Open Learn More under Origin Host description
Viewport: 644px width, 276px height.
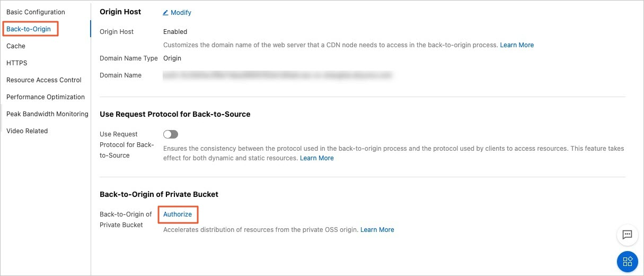click(517, 45)
